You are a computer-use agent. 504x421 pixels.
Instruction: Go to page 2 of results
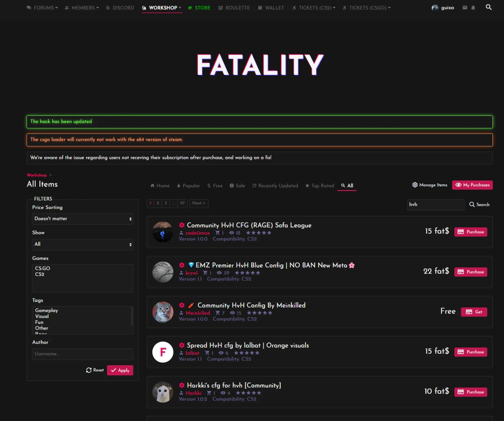tap(158, 203)
